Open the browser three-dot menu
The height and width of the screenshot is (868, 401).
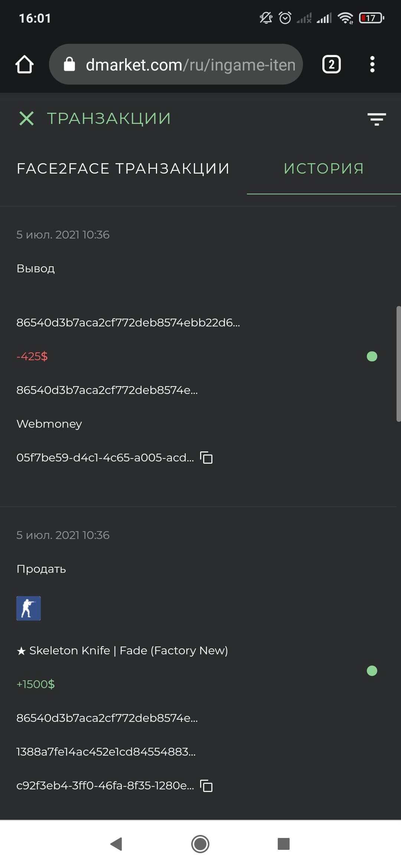pyautogui.click(x=372, y=65)
